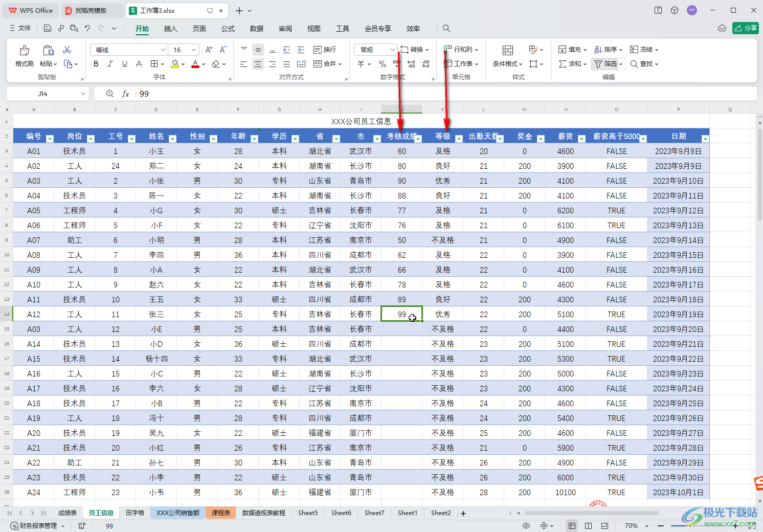Open the 插入 ribbon tab
Image resolution: width=763 pixels, height=532 pixels.
tap(170, 29)
